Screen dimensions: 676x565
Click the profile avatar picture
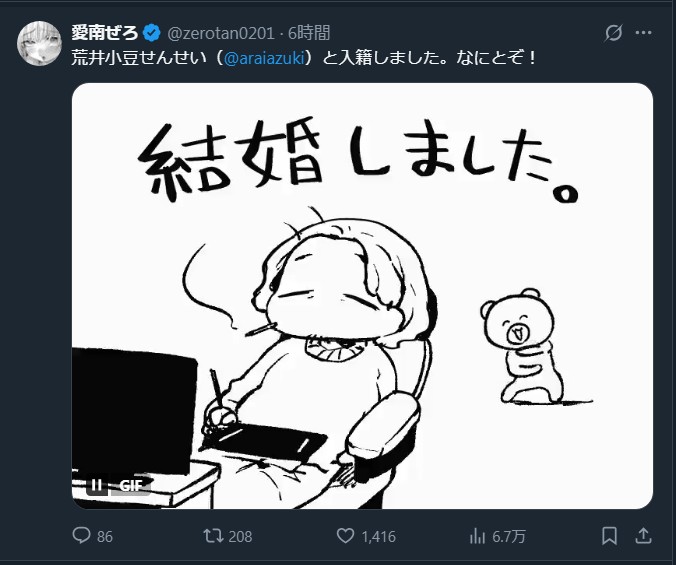point(39,43)
